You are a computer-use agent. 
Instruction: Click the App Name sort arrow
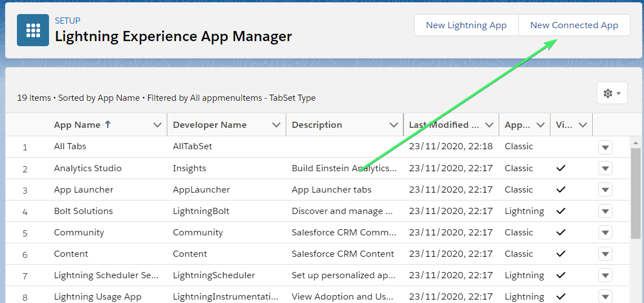[x=108, y=124]
